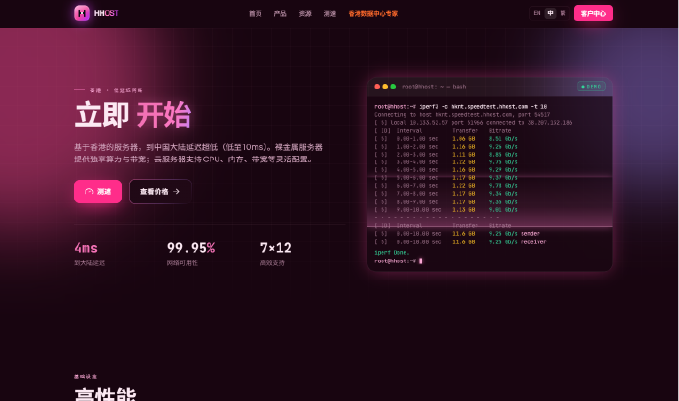Image resolution: width=679 pixels, height=401 pixels.
Task: Click the 'iperf Done.' terminal line
Action: [x=391, y=252]
